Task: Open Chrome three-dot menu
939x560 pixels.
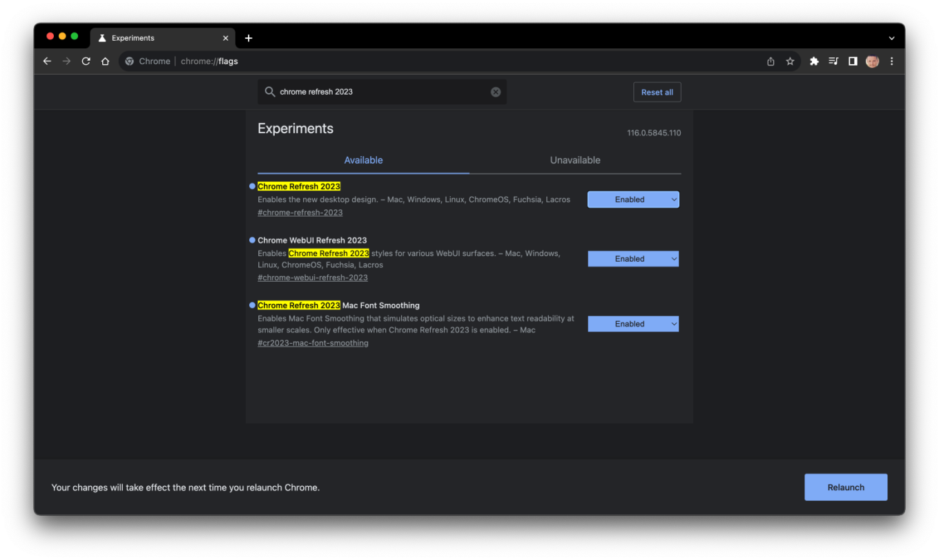Action: [x=891, y=61]
